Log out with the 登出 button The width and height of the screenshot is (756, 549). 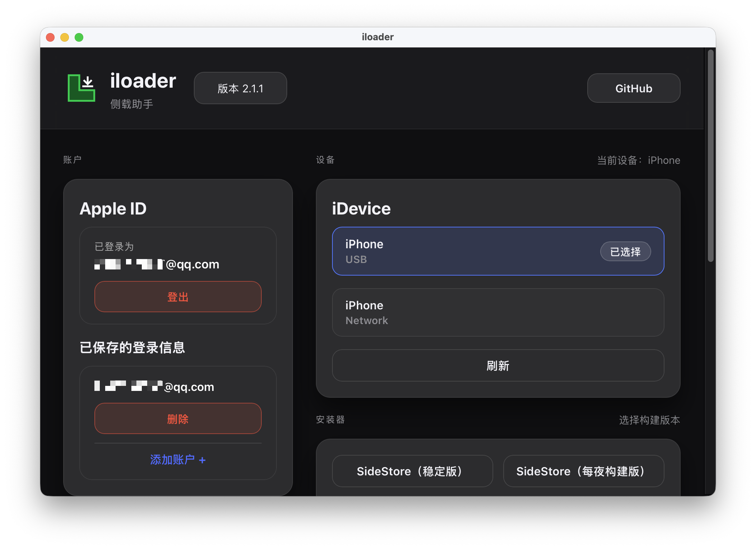(178, 297)
